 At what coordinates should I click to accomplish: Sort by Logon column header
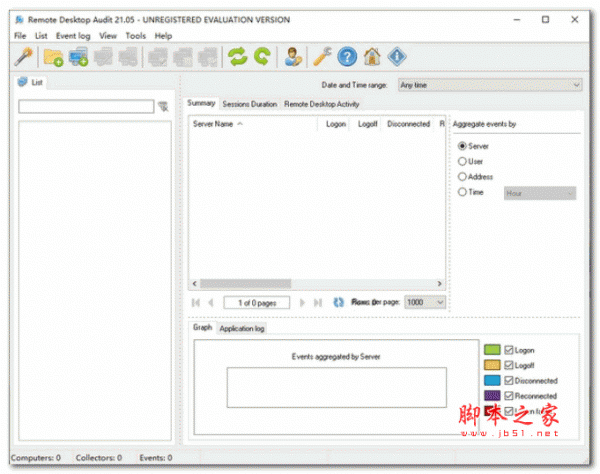[334, 124]
